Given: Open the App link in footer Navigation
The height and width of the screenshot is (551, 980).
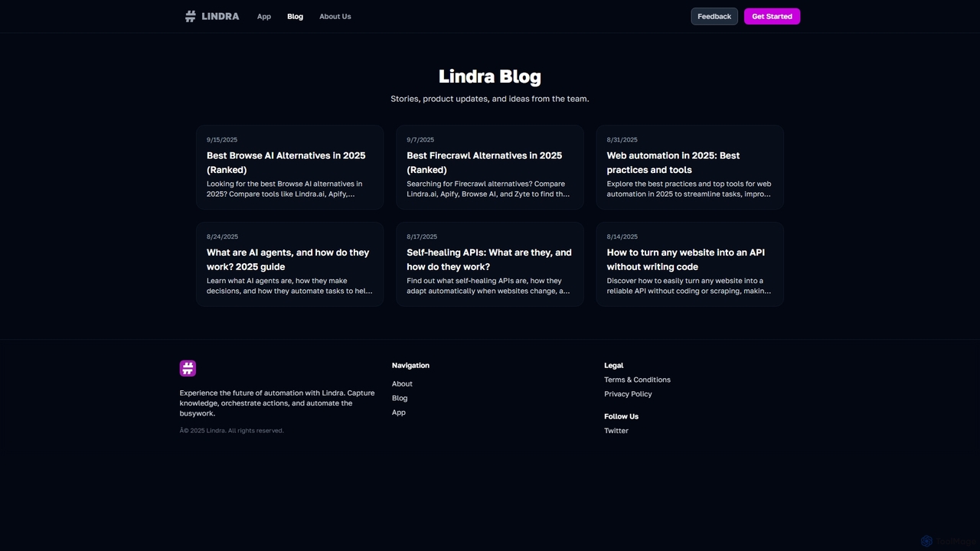Looking at the screenshot, I should pos(399,412).
